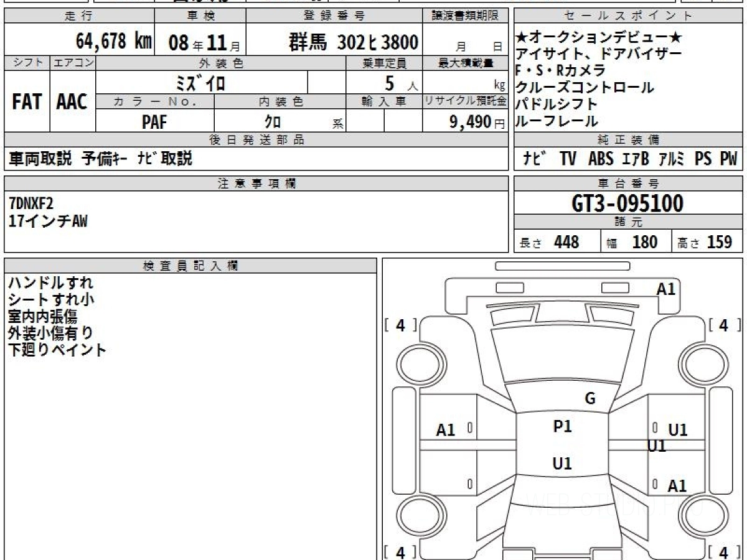Select inspector note 室内内張傷

click(42, 317)
